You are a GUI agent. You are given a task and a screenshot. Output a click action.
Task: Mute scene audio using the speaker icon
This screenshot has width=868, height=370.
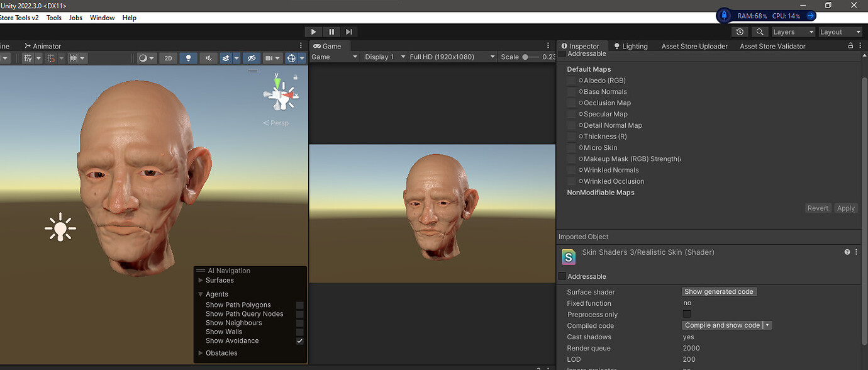[x=208, y=58]
